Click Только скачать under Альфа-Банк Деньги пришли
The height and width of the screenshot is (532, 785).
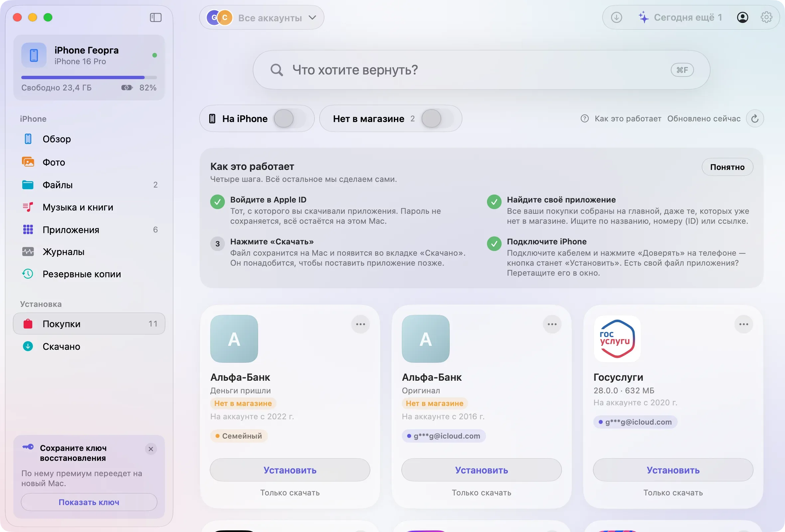tap(290, 492)
